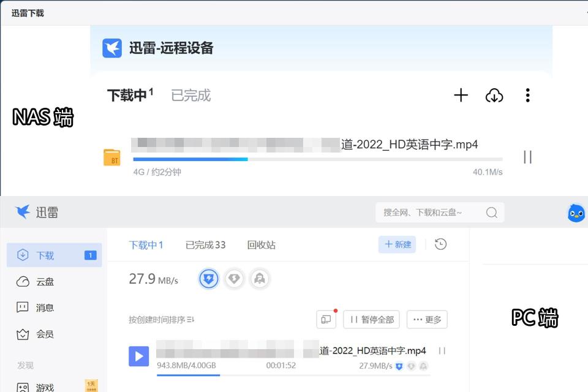Open the 下载 sidebar item
588x392 pixels.
[55, 255]
